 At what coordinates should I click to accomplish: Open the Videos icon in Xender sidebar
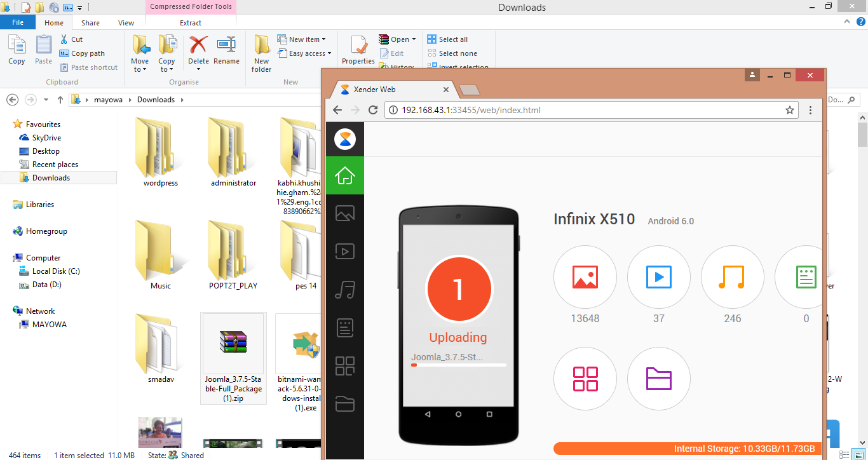pos(344,252)
